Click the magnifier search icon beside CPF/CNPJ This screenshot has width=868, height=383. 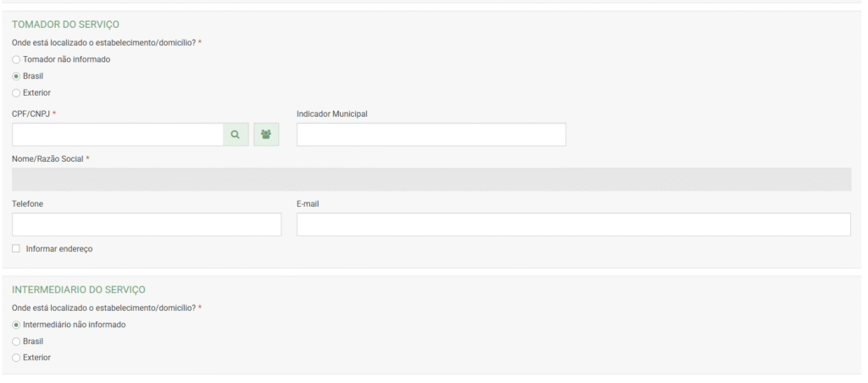coord(235,135)
